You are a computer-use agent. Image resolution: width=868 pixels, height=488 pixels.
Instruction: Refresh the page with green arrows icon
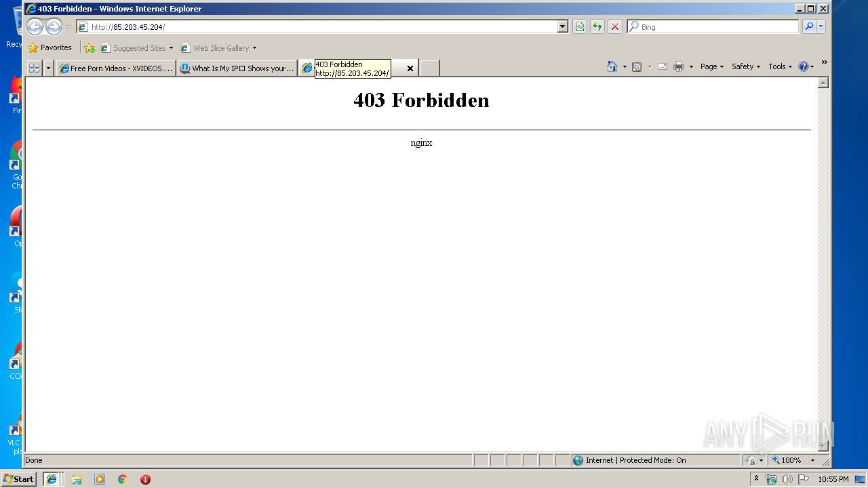[597, 27]
